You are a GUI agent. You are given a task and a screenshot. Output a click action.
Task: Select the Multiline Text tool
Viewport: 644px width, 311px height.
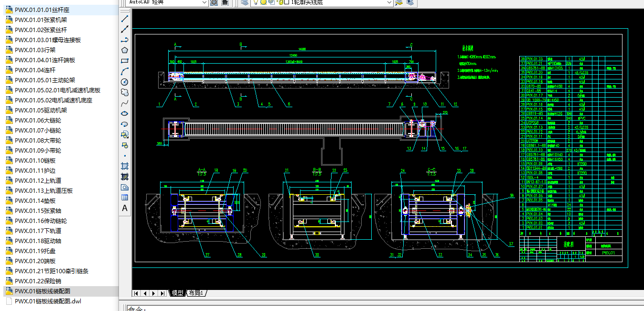pos(125,208)
